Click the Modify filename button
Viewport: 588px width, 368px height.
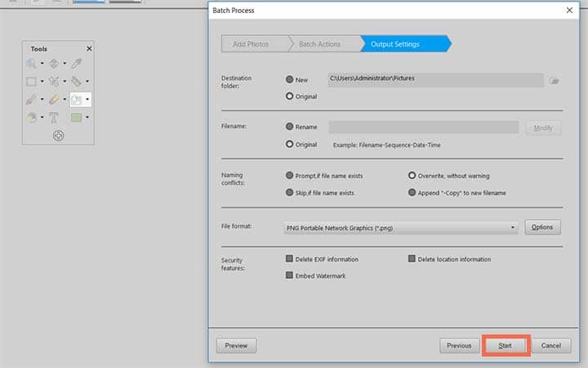pyautogui.click(x=544, y=128)
